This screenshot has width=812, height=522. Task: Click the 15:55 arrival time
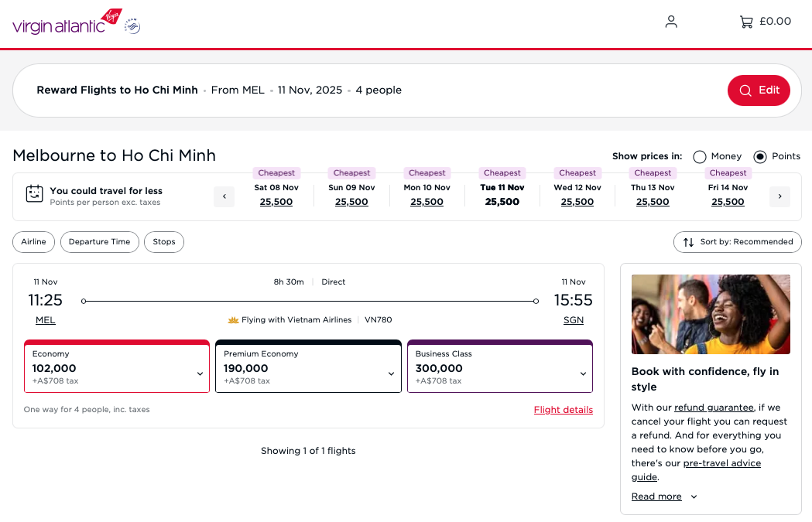tap(574, 301)
